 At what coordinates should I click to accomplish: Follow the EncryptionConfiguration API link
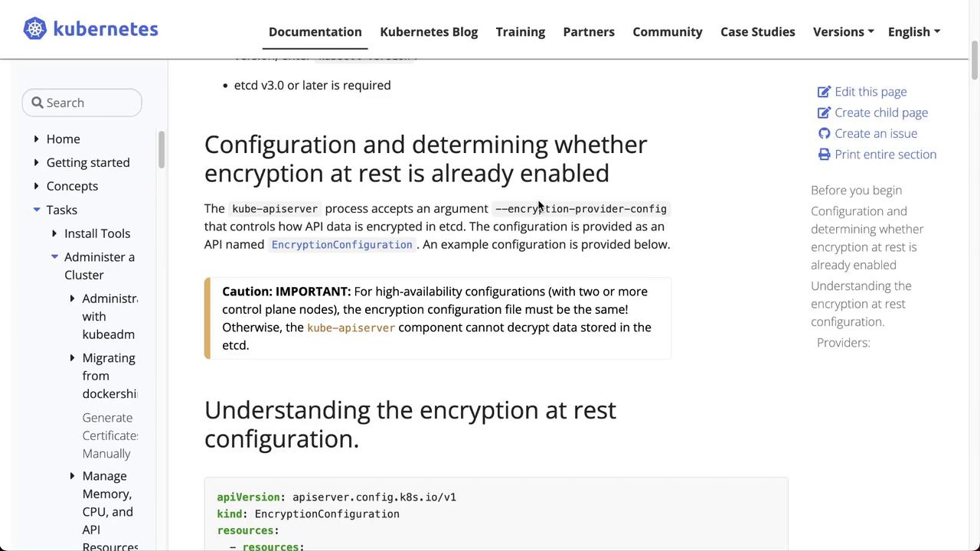(x=341, y=245)
